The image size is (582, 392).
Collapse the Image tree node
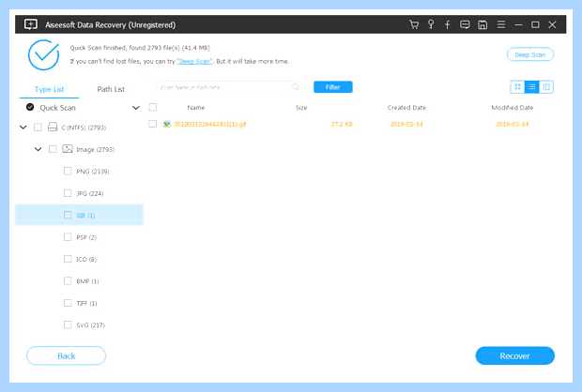pos(38,149)
